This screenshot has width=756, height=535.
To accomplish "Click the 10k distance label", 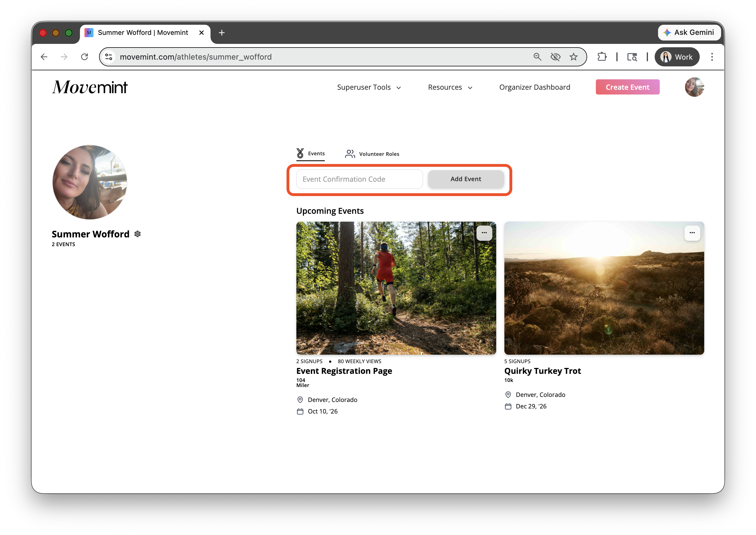I will click(x=509, y=380).
